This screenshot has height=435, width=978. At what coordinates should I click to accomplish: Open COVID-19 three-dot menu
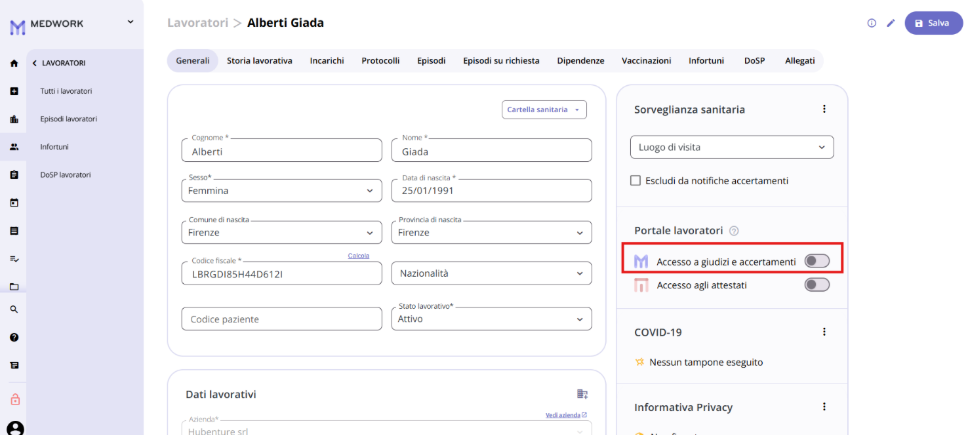(824, 332)
